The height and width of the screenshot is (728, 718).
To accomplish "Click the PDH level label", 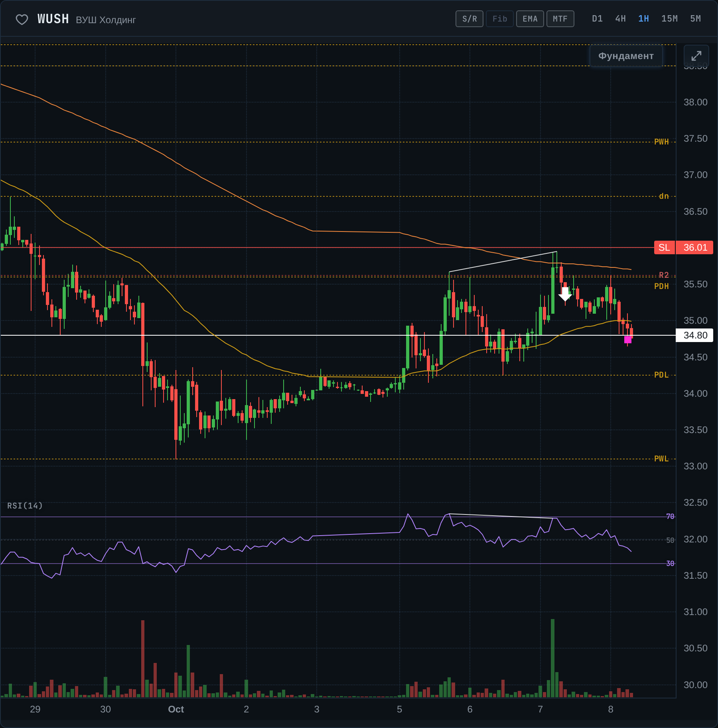I will coord(661,286).
